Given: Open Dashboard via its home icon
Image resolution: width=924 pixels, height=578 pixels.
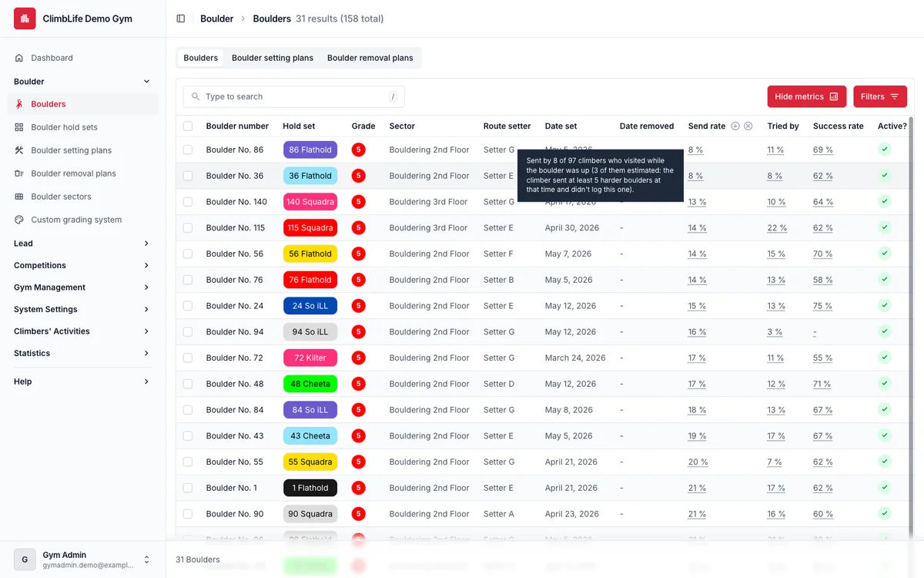Looking at the screenshot, I should click(19, 58).
